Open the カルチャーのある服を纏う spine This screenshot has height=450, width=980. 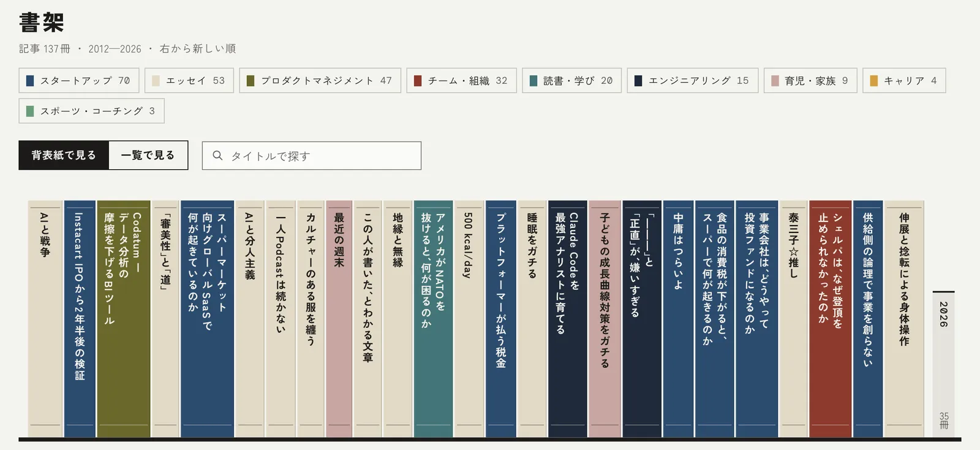[x=311, y=319]
